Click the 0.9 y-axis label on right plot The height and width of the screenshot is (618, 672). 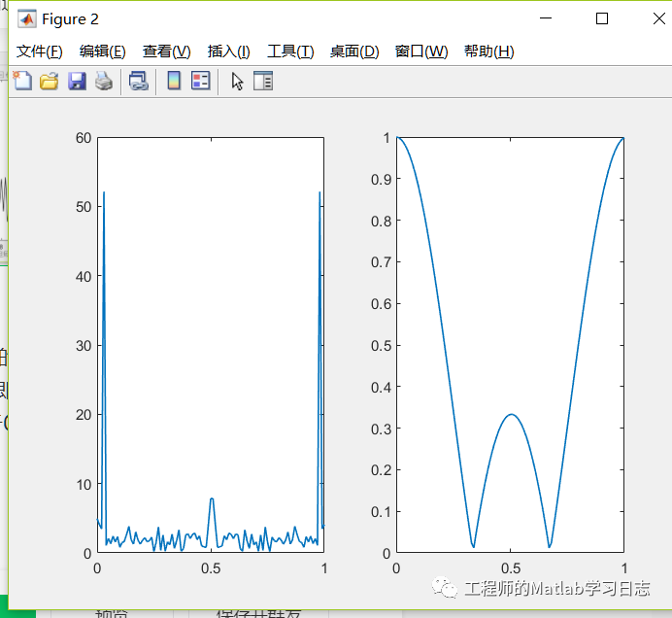click(x=382, y=179)
